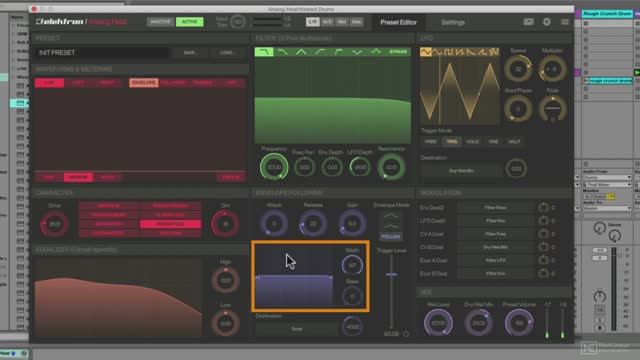Open the LFO Dest2 destination dropdown

click(496, 221)
